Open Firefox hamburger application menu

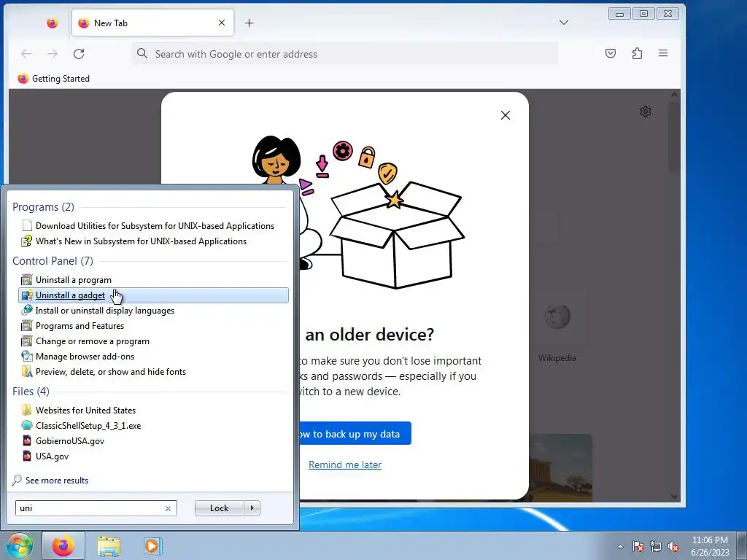[x=662, y=53]
